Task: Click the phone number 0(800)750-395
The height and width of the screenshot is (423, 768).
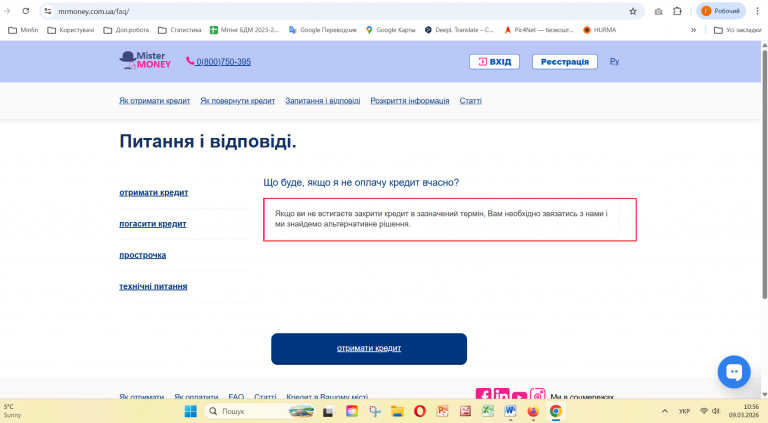Action: click(218, 62)
